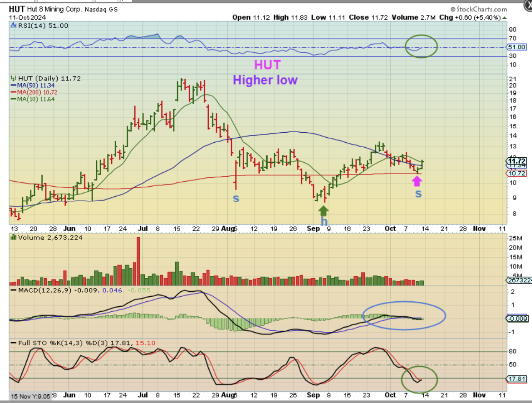
Task: Select the HUT ticker symbol heading
Action: coord(17,9)
